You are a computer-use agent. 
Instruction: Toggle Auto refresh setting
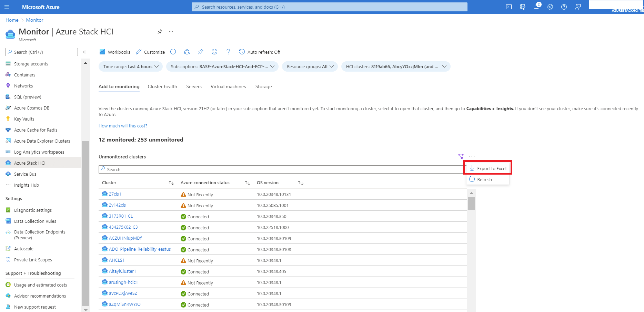click(x=260, y=52)
